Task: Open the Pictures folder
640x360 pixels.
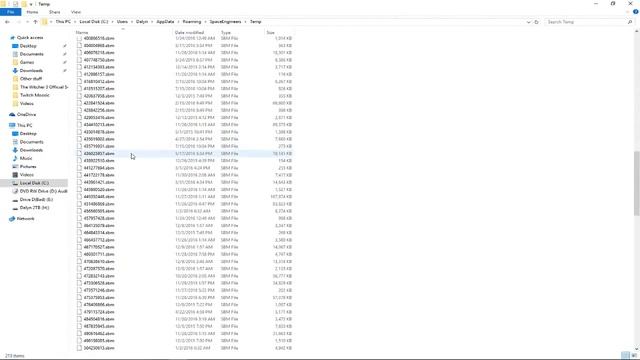Action: [28, 167]
